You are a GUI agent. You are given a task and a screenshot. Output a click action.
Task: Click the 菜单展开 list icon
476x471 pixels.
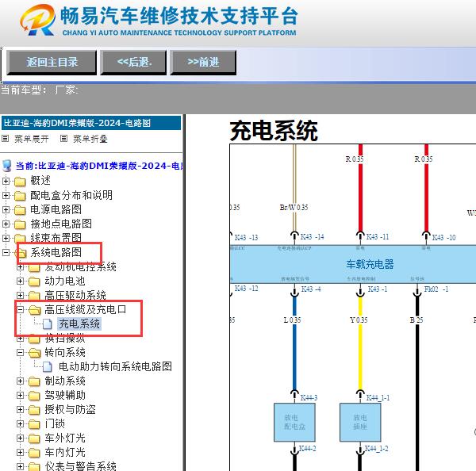(6, 139)
